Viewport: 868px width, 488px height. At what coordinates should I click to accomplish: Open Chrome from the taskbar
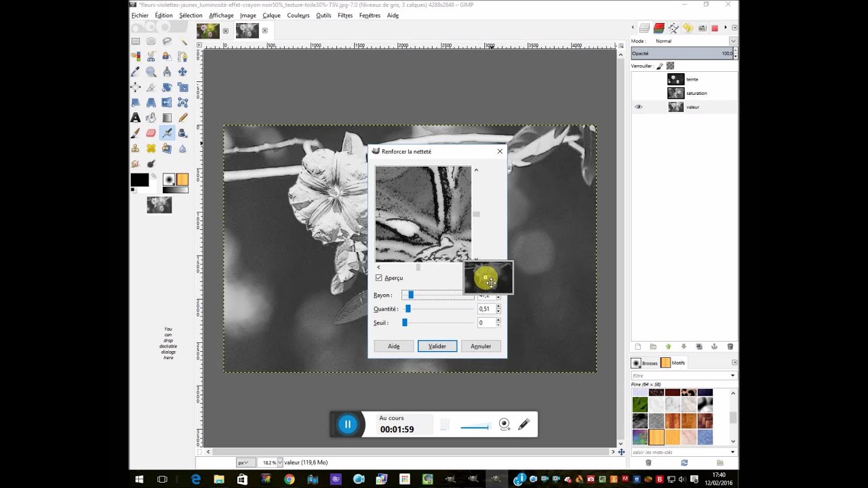[x=290, y=479]
